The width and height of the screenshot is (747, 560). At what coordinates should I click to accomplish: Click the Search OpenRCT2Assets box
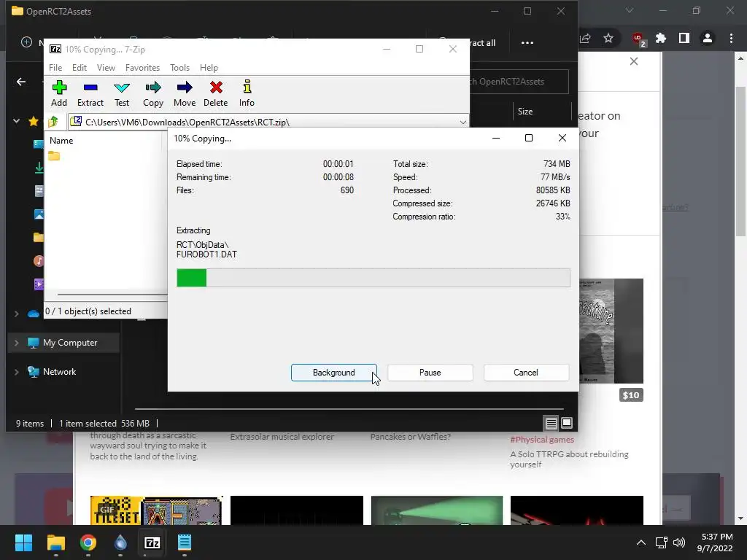tap(519, 82)
